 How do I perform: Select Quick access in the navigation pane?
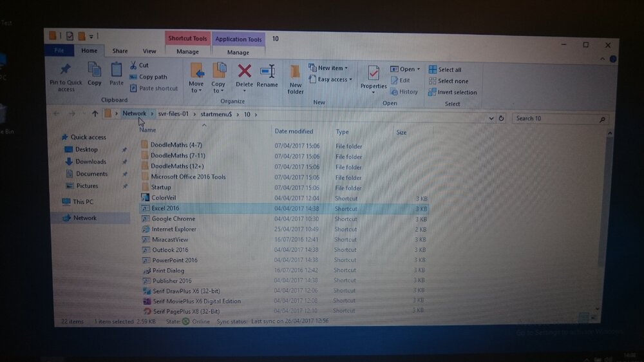(x=84, y=137)
